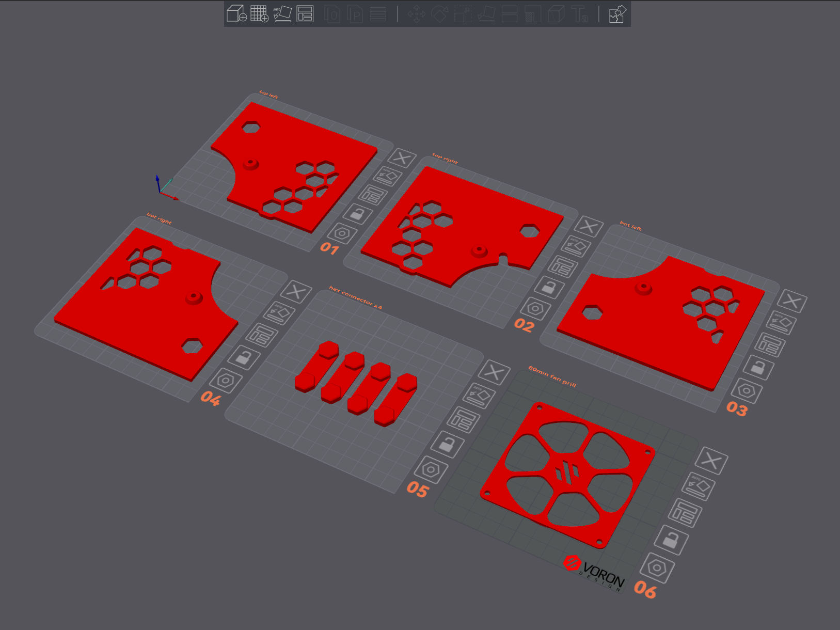
Task: Remove plate 02 with its X icon
Action: coord(589,227)
